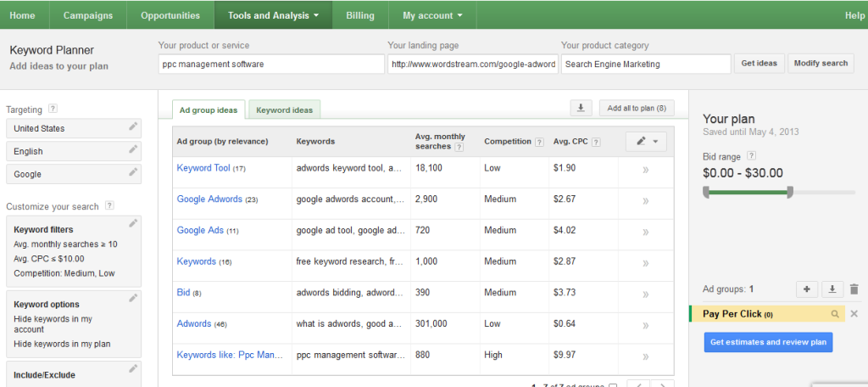Download the plan using Your plan download icon
Viewport: 868px width, 387px height.
tap(832, 289)
